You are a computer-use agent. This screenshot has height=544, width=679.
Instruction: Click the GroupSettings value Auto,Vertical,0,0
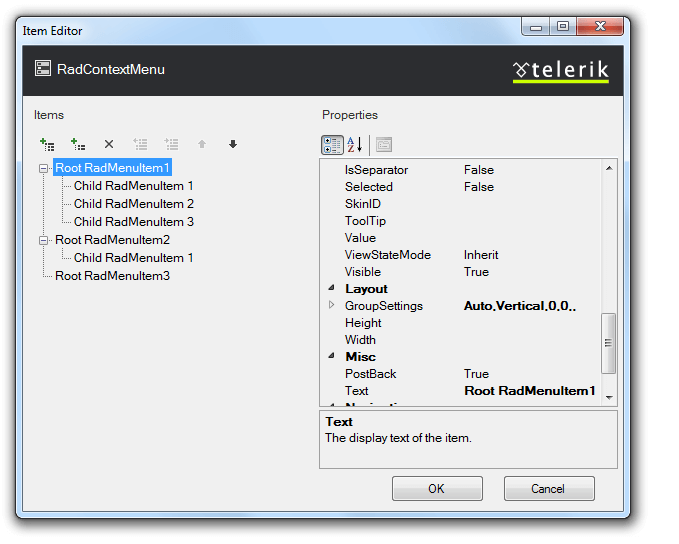pos(520,306)
